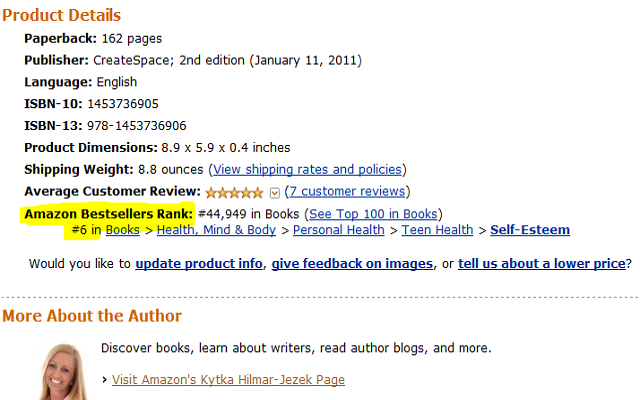Screen dimensions: 640x400
Task: Click give feedback on images link
Action: click(x=352, y=264)
